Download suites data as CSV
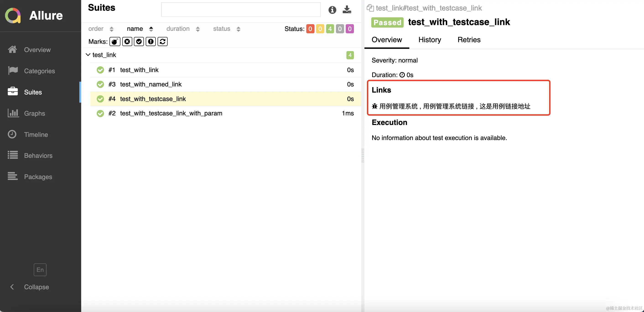 pyautogui.click(x=347, y=10)
